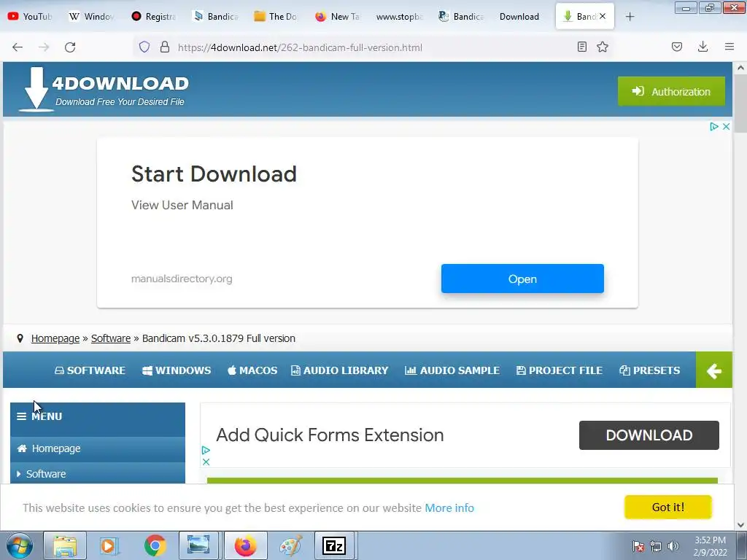This screenshot has width=747, height=560.
Task: Switch to the Download tab
Action: pos(519,17)
